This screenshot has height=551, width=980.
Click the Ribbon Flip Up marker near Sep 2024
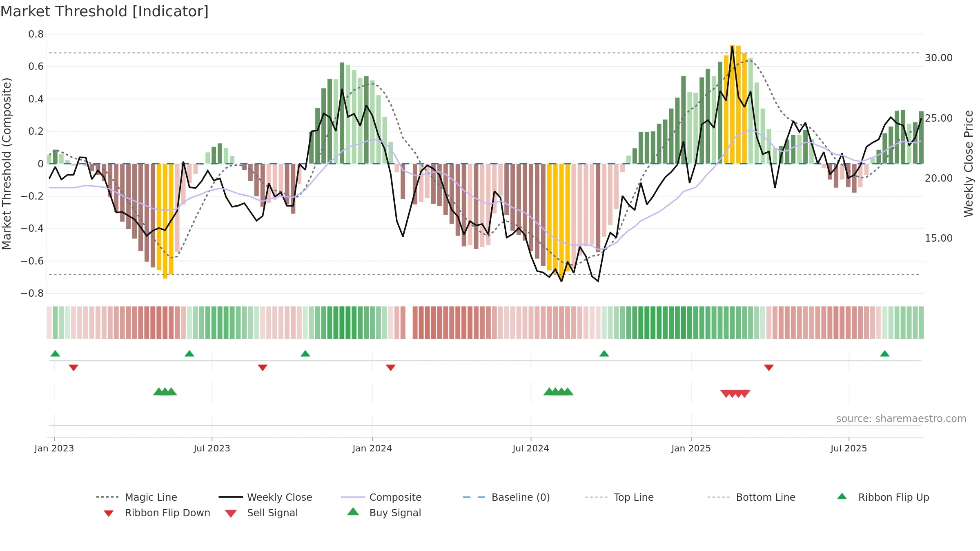tap(604, 353)
